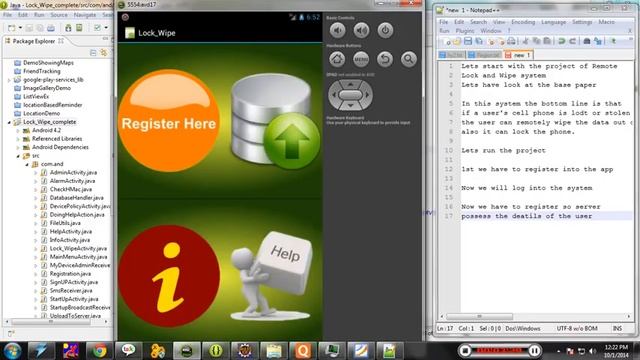Click emulator MENU hardware button

click(361, 59)
